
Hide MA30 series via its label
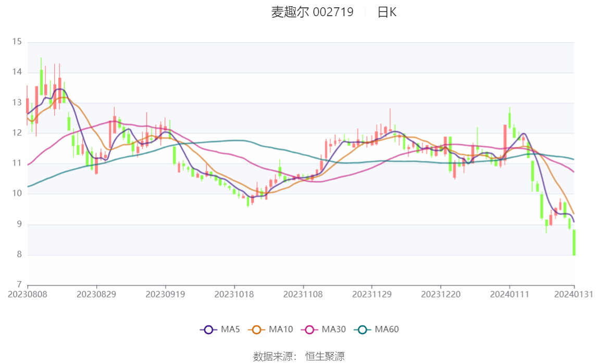pyautogui.click(x=334, y=329)
